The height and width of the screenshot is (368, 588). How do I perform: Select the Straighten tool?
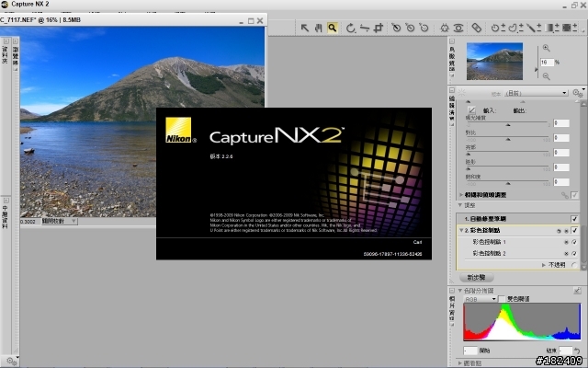click(x=365, y=28)
